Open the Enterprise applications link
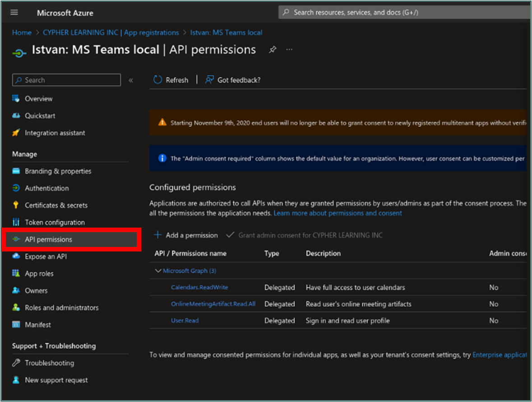 500,355
